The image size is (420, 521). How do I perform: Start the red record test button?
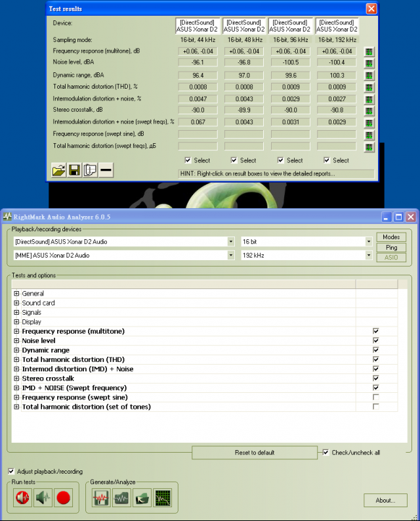pos(63,497)
